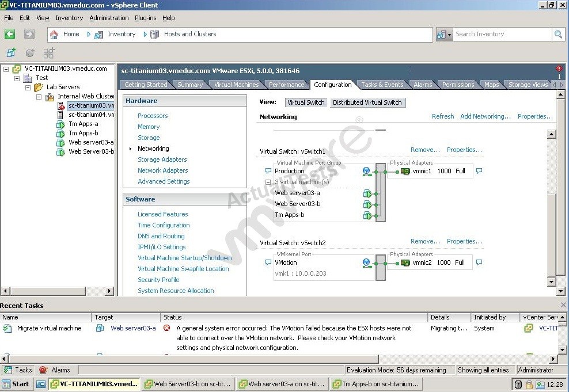Click the Home icon in the breadcrumb bar

pyautogui.click(x=54, y=35)
